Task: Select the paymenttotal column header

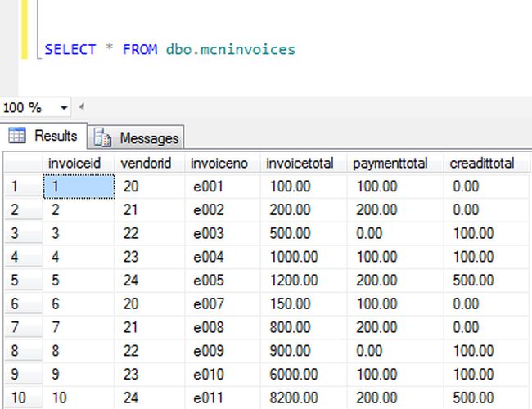Action: pyautogui.click(x=390, y=163)
